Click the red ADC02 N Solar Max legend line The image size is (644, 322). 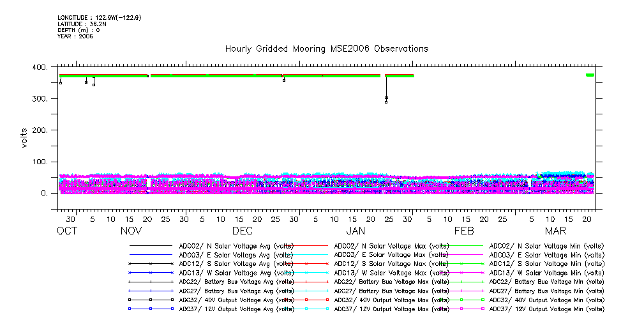(x=306, y=246)
